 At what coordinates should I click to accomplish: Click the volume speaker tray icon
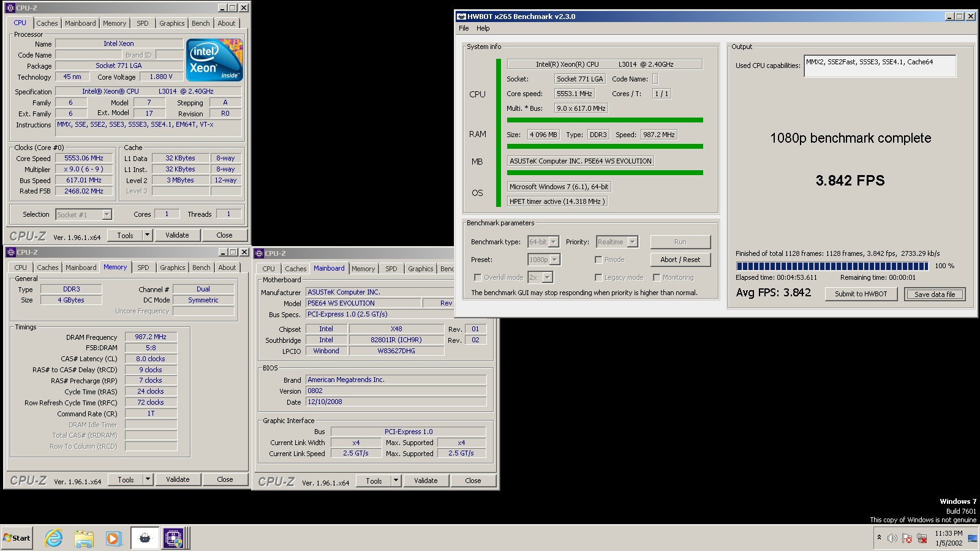pyautogui.click(x=892, y=538)
